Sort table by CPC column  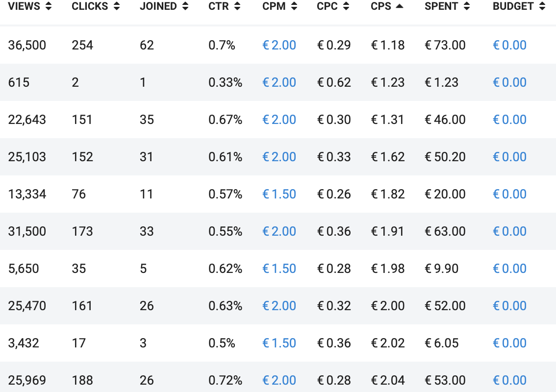click(333, 6)
